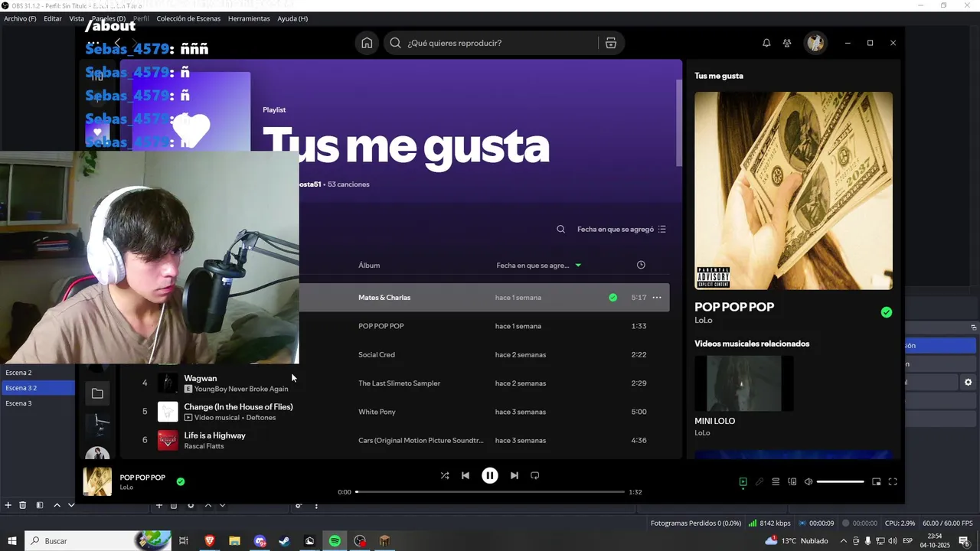Open the White Pony album link
This screenshot has height=551, width=980.
tap(377, 412)
